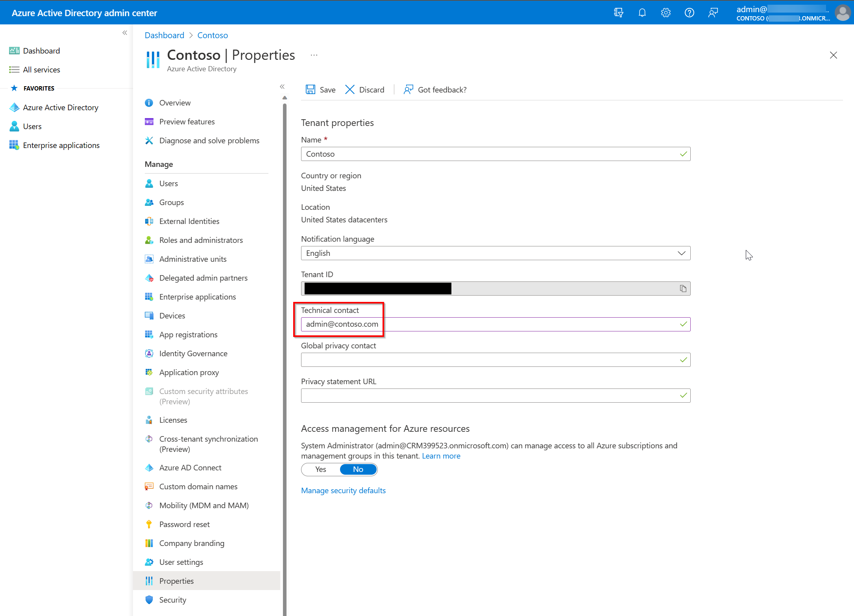Click the Licenses icon in sidebar
854x616 pixels.
[149, 420]
